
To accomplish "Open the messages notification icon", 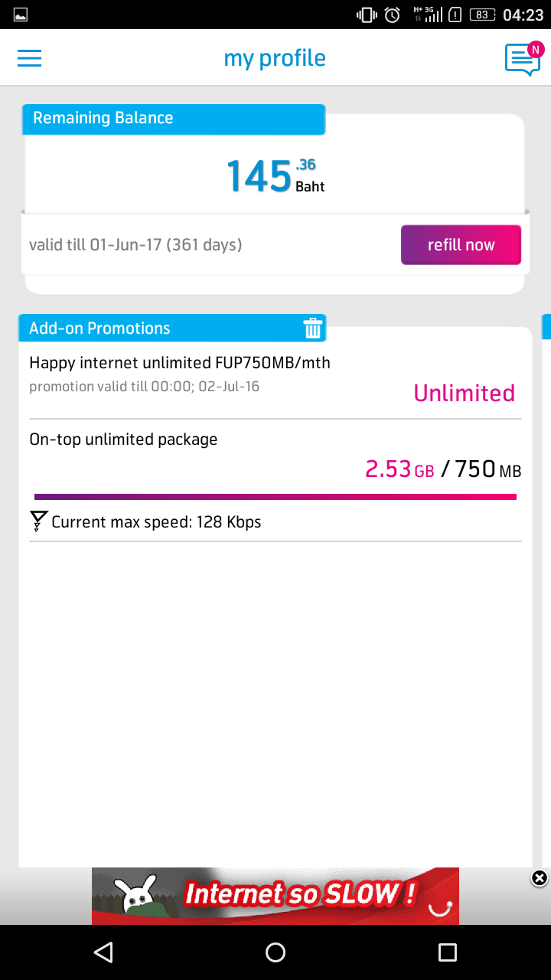I will pos(522,59).
